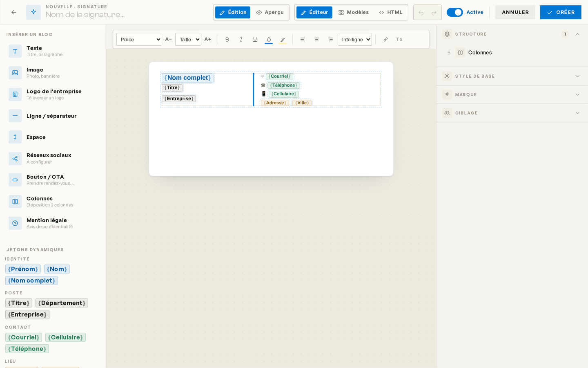Switch to the HTML tab

click(391, 12)
